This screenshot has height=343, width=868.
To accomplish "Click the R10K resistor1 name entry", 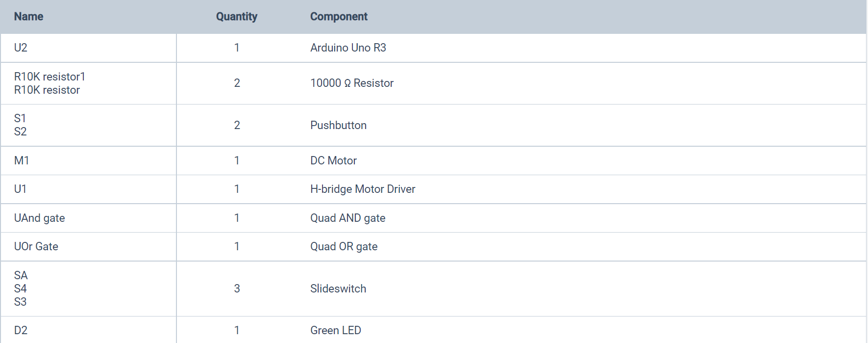I will [50, 77].
